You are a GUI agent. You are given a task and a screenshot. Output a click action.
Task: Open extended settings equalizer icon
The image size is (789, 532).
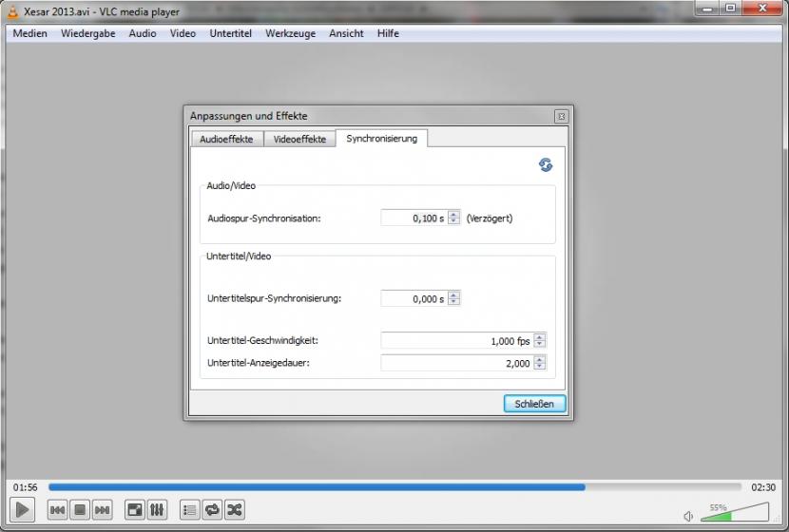point(157,510)
